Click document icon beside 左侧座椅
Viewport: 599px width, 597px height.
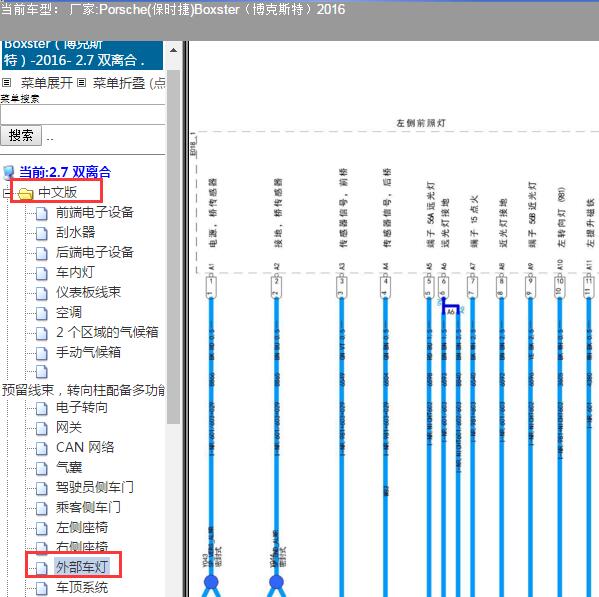click(x=42, y=528)
